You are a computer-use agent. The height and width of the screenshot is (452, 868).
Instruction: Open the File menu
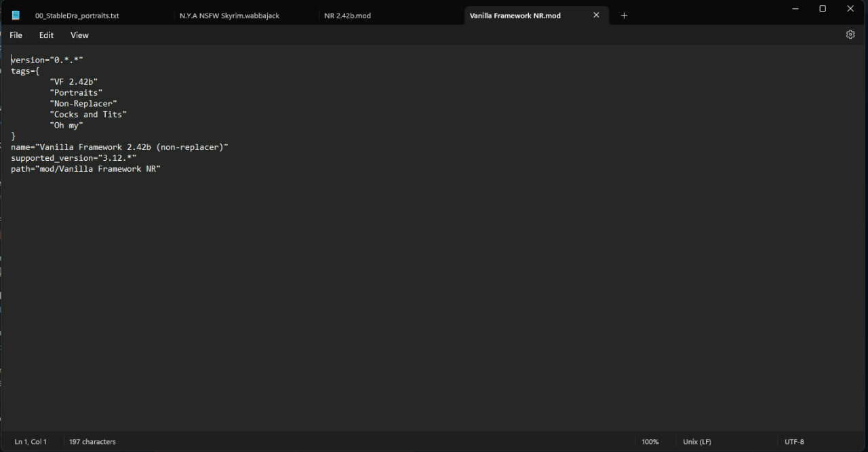16,35
